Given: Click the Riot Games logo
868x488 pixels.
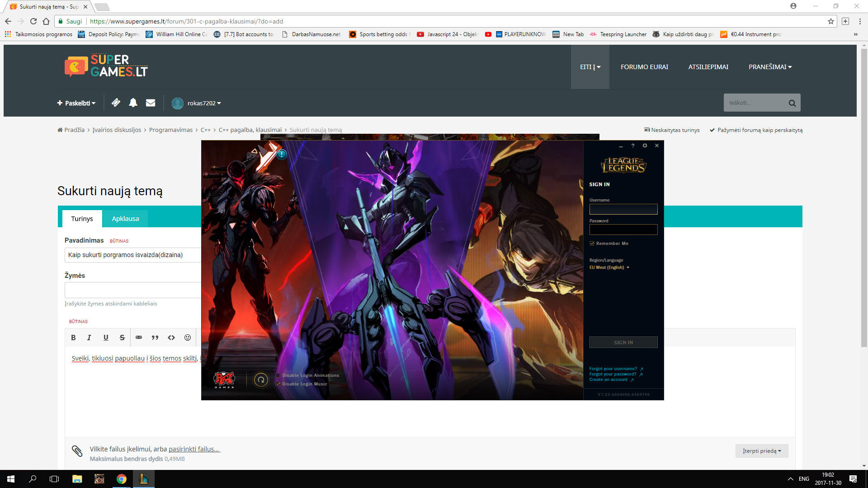Looking at the screenshot, I should pos(224,380).
